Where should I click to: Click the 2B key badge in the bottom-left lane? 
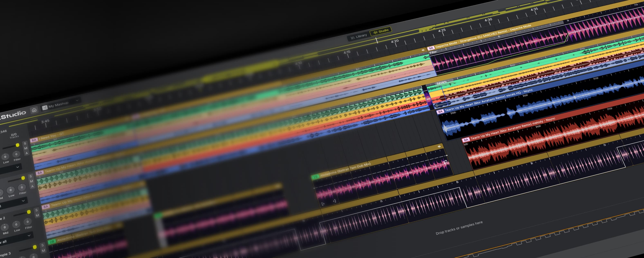(x=52, y=242)
